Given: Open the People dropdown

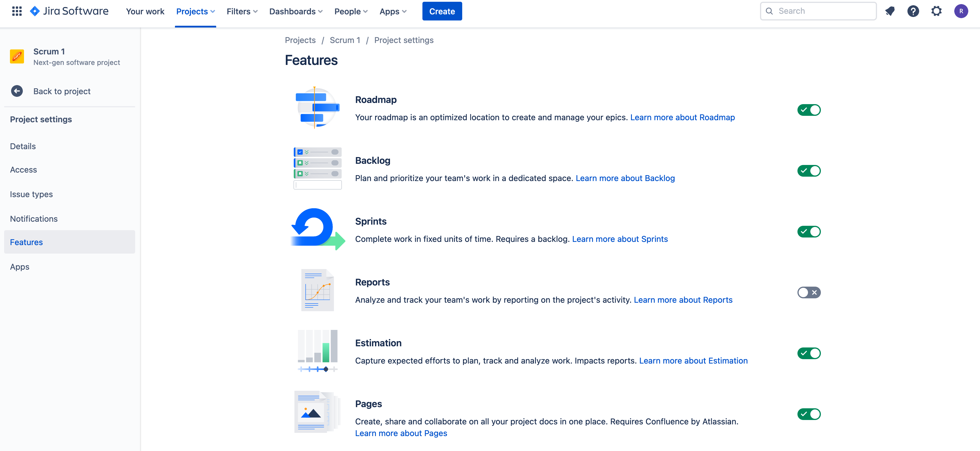Looking at the screenshot, I should click(351, 11).
